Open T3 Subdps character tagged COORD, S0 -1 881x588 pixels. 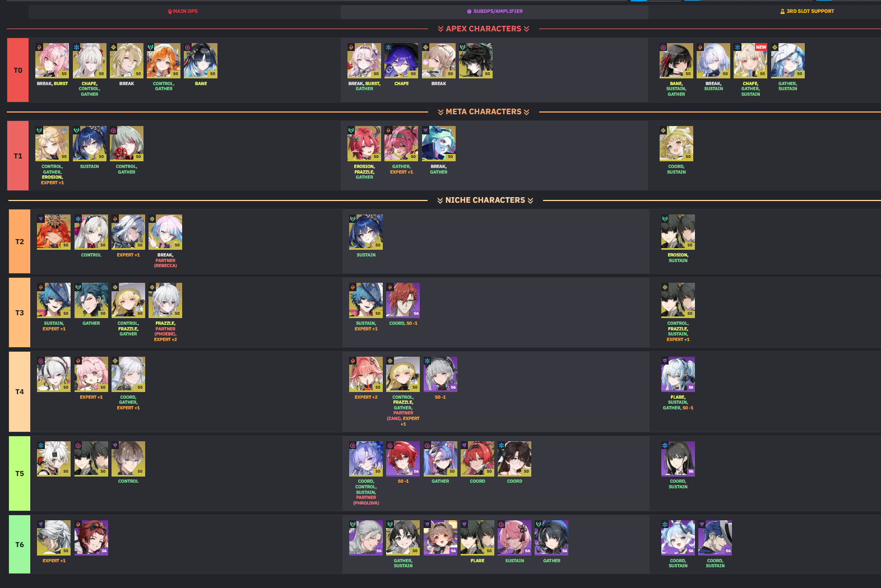click(403, 300)
